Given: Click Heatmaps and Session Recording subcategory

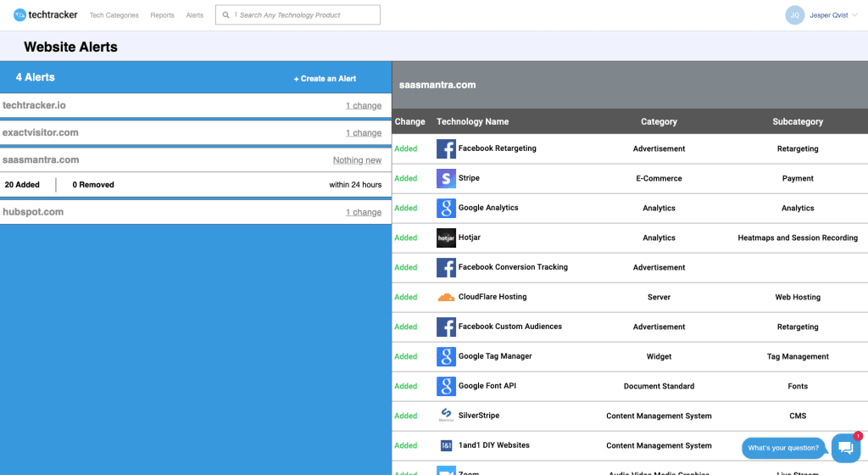Looking at the screenshot, I should 798,238.
